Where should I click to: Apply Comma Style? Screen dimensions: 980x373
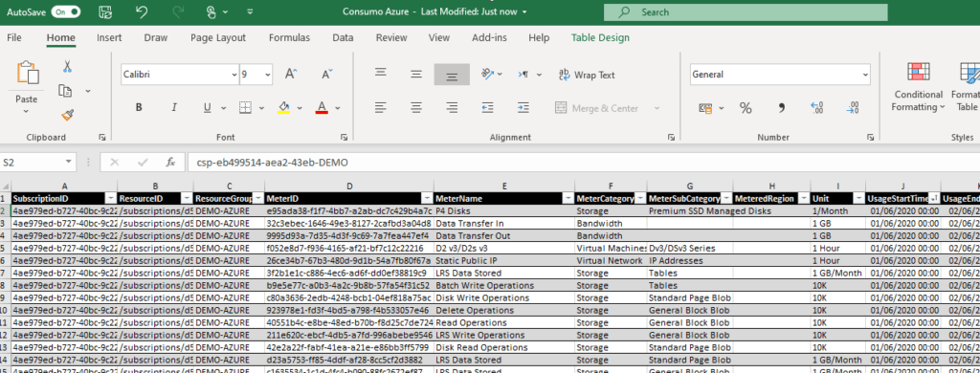click(x=781, y=108)
